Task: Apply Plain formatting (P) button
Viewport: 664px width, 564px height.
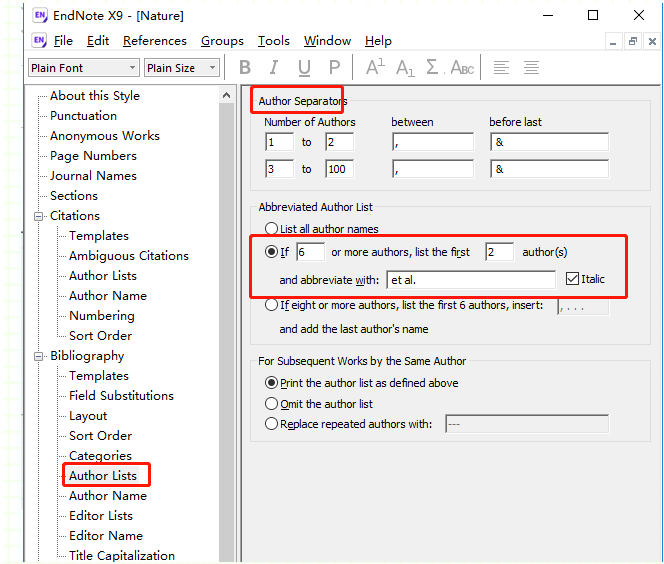Action: [x=334, y=67]
